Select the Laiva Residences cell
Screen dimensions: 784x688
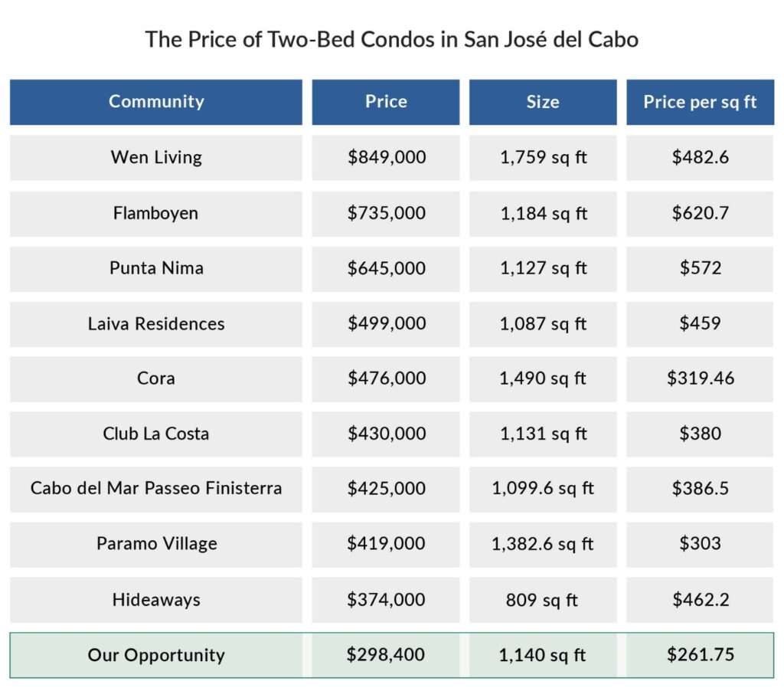coord(156,323)
